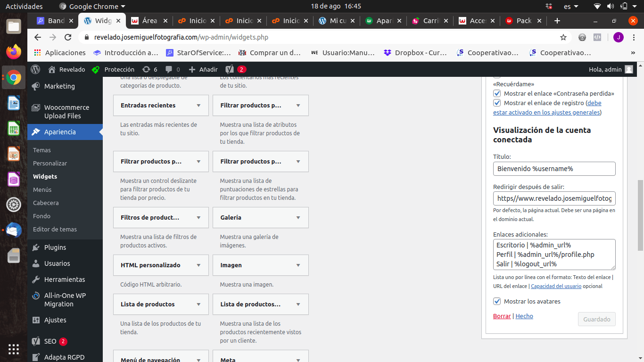The image size is (644, 362).
Task: Click the browser back arrow
Action: click(38, 37)
